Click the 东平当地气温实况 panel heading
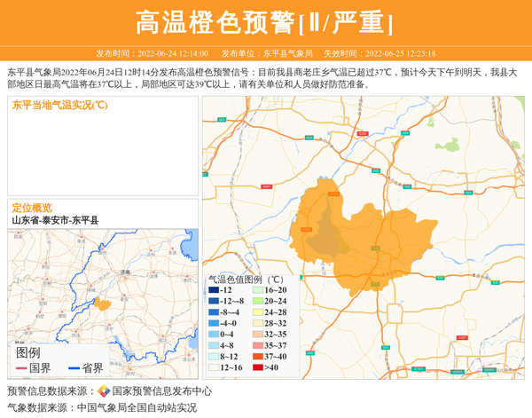532x418 pixels. click(59, 106)
